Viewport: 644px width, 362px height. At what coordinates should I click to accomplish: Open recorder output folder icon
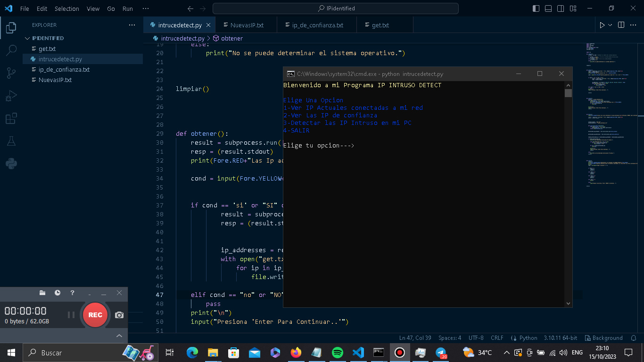tap(42, 293)
